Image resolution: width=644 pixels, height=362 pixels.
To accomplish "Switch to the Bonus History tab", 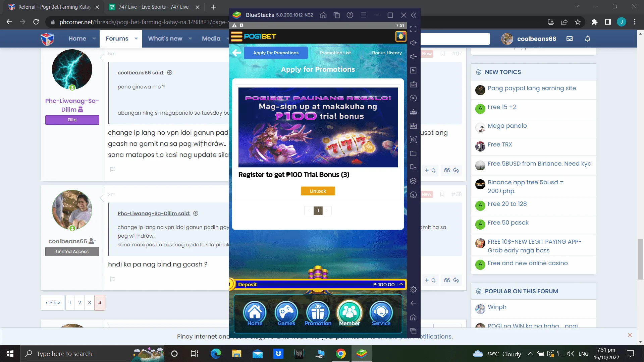I will coord(386,53).
